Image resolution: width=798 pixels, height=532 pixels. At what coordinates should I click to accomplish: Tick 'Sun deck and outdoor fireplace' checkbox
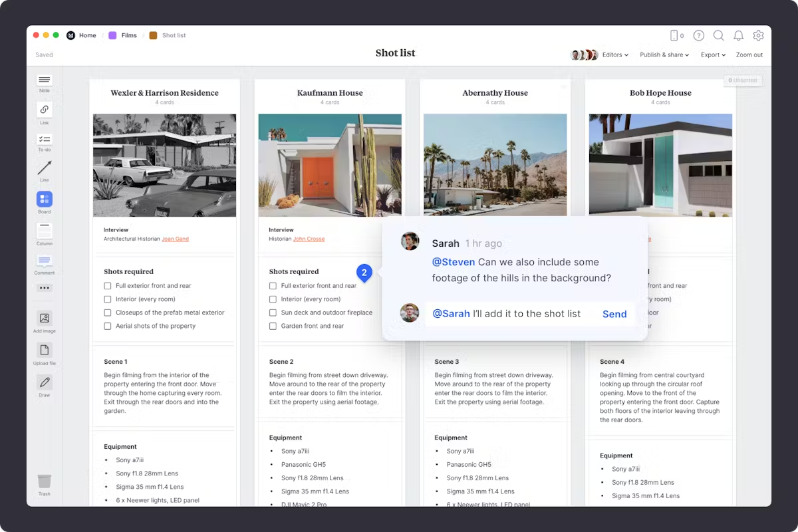coord(273,313)
